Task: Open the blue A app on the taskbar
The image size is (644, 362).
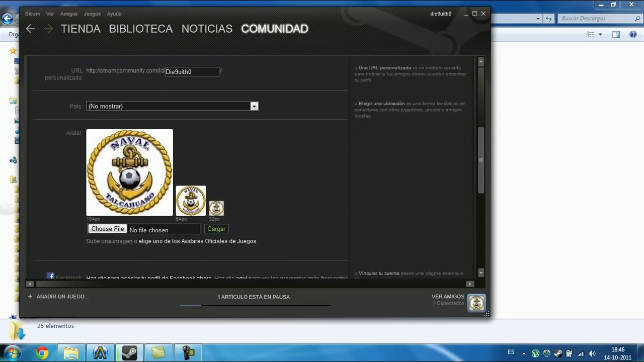Action: [100, 353]
